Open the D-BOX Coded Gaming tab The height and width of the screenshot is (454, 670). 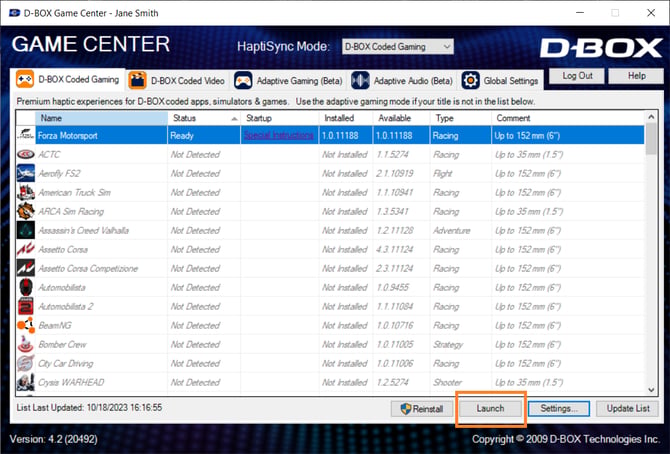[x=68, y=80]
